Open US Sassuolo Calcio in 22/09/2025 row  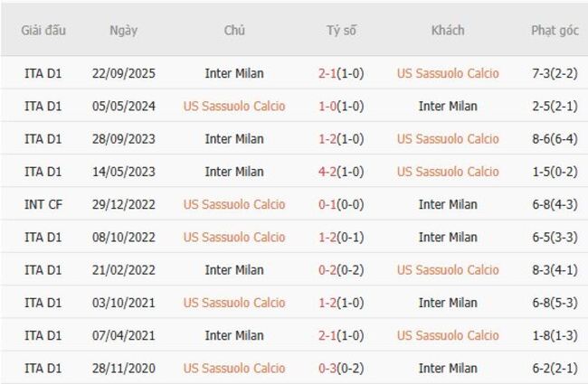[448, 73]
